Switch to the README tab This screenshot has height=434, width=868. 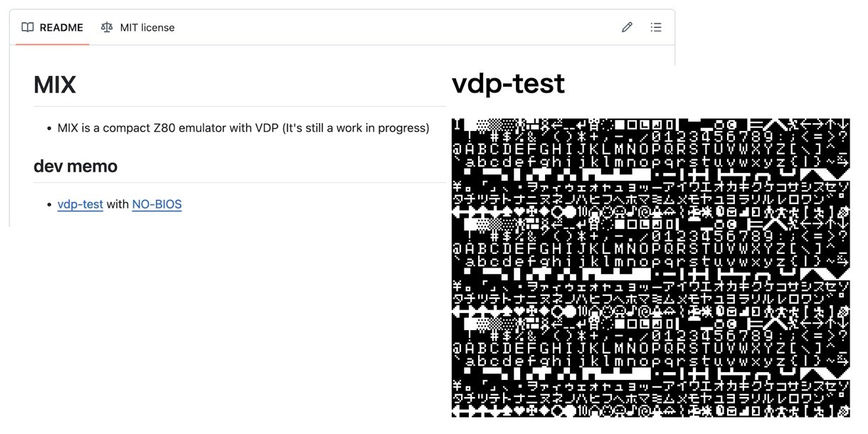[x=53, y=28]
